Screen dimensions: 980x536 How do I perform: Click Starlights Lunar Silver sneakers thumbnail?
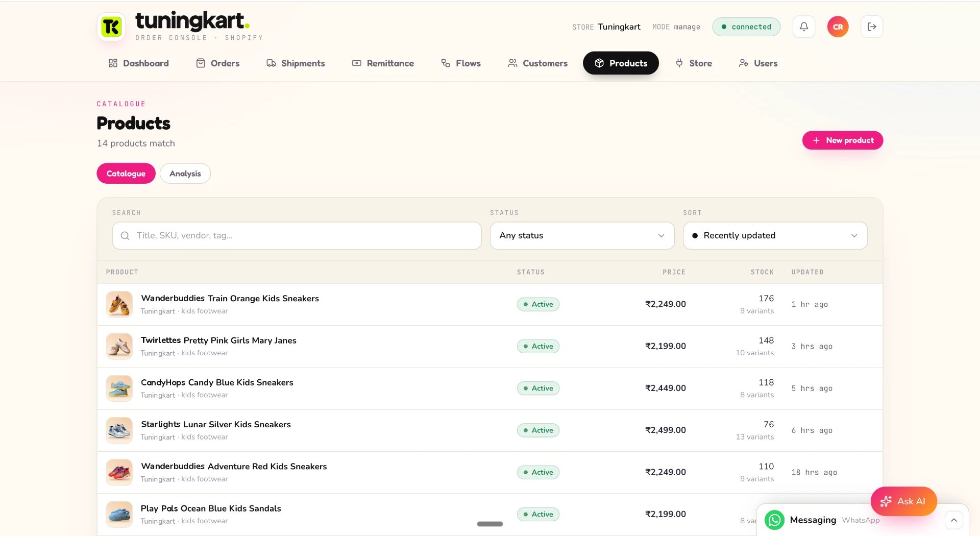[x=119, y=430]
